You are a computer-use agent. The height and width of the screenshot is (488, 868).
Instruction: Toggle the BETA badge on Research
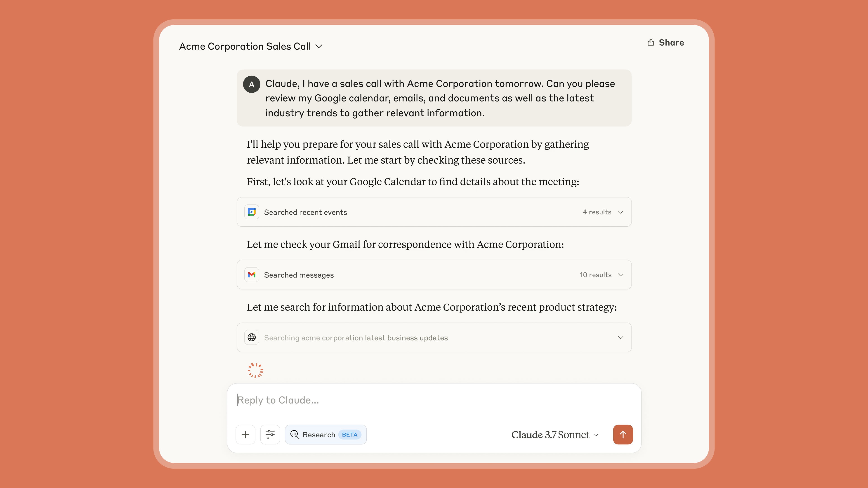coord(349,434)
